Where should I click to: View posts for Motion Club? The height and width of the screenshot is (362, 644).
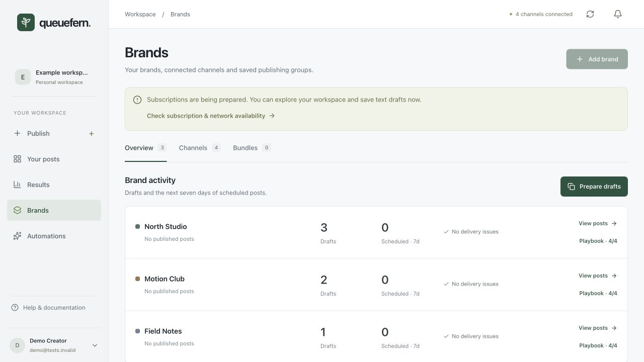(598, 276)
